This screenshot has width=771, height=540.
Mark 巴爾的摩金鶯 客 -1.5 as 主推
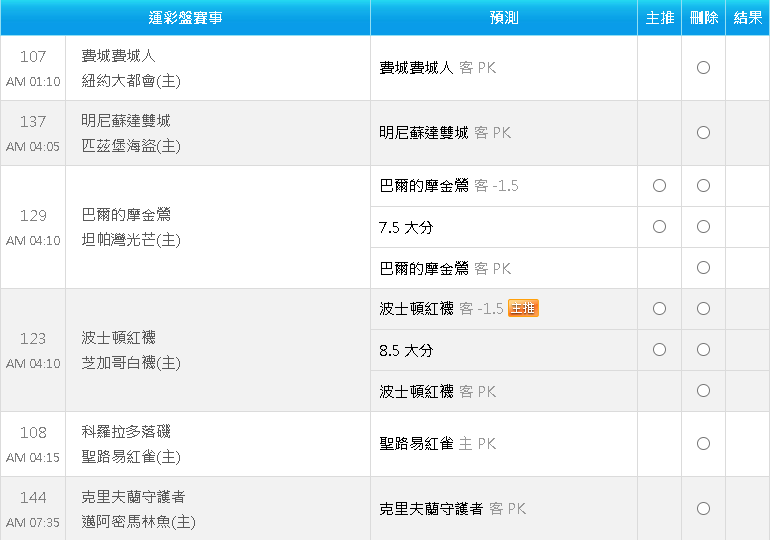659,185
